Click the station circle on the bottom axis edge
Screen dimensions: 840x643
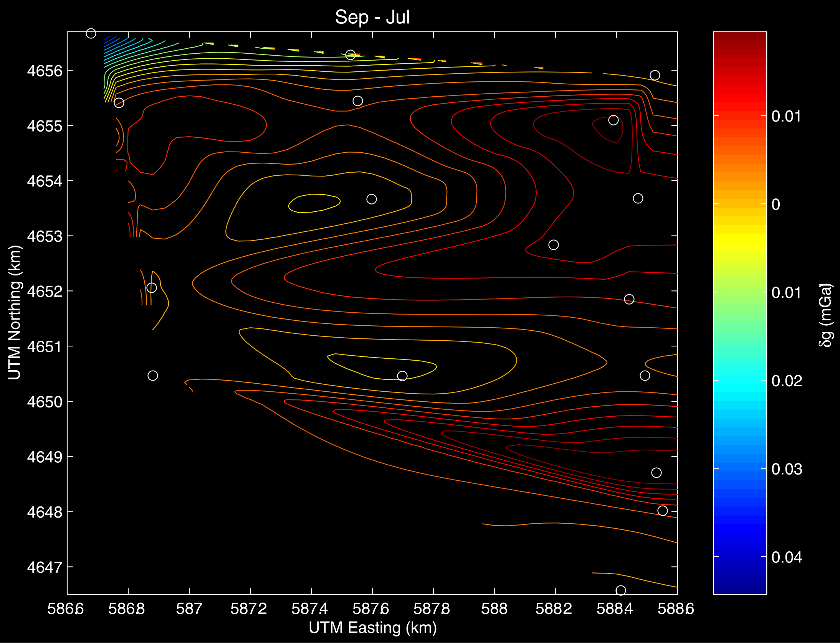click(620, 590)
